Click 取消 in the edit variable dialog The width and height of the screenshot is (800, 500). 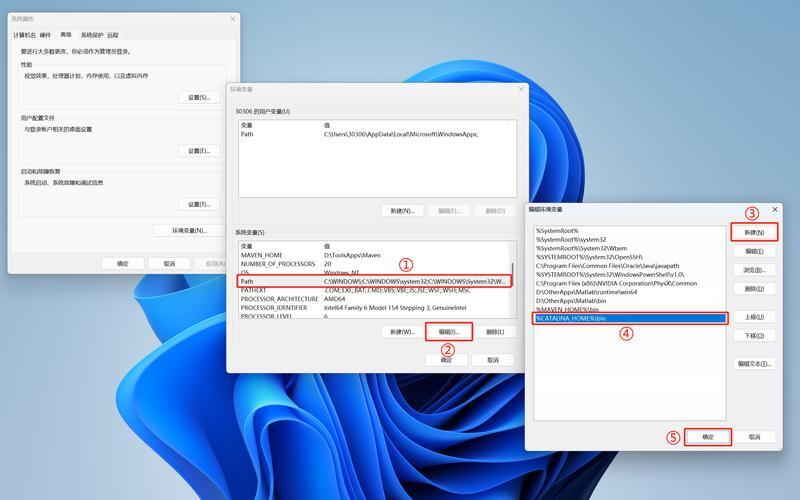754,437
